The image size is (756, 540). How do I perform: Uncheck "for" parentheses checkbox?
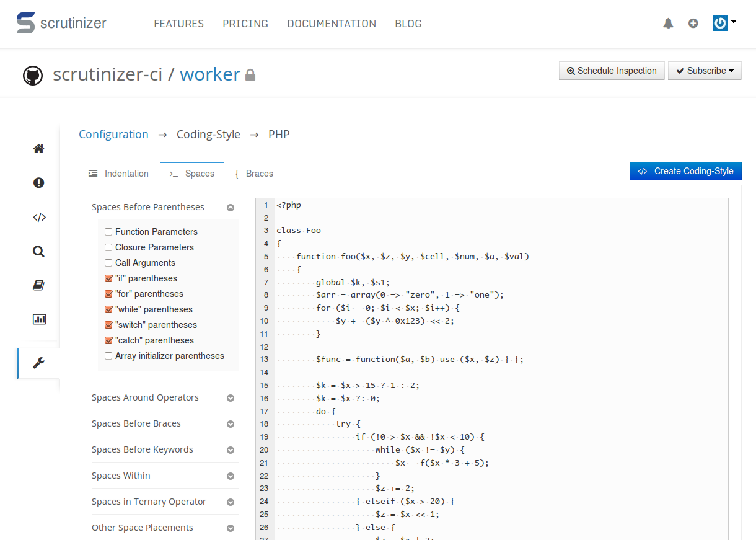[x=108, y=294]
